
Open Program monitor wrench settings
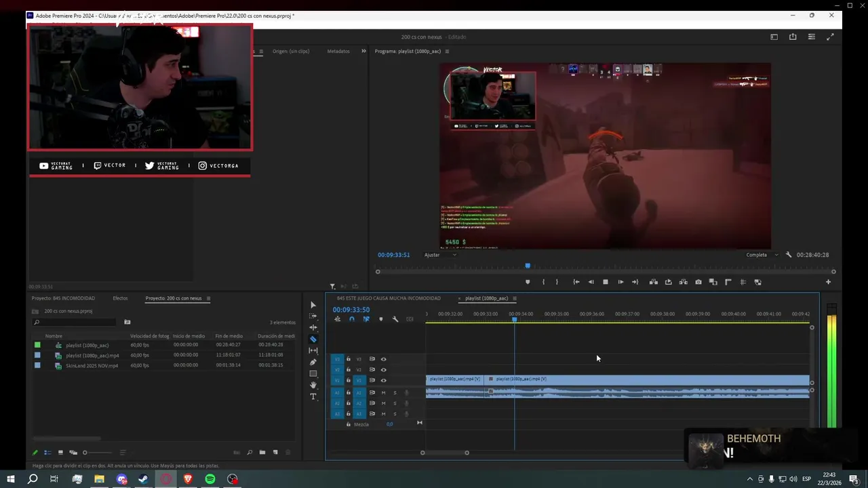(x=788, y=255)
